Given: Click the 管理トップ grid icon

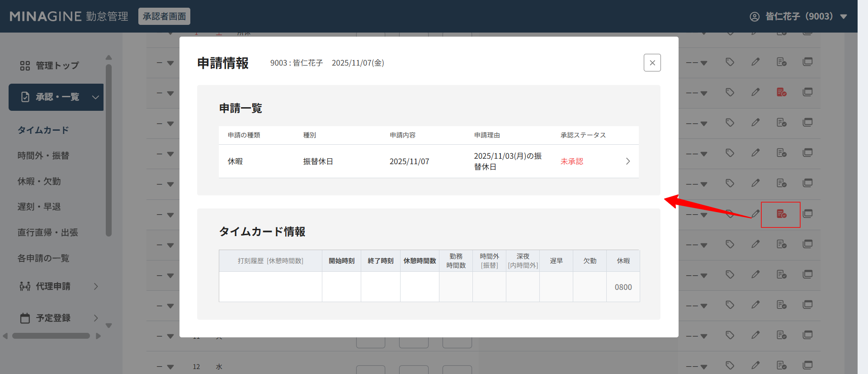Looking at the screenshot, I should pos(25,66).
